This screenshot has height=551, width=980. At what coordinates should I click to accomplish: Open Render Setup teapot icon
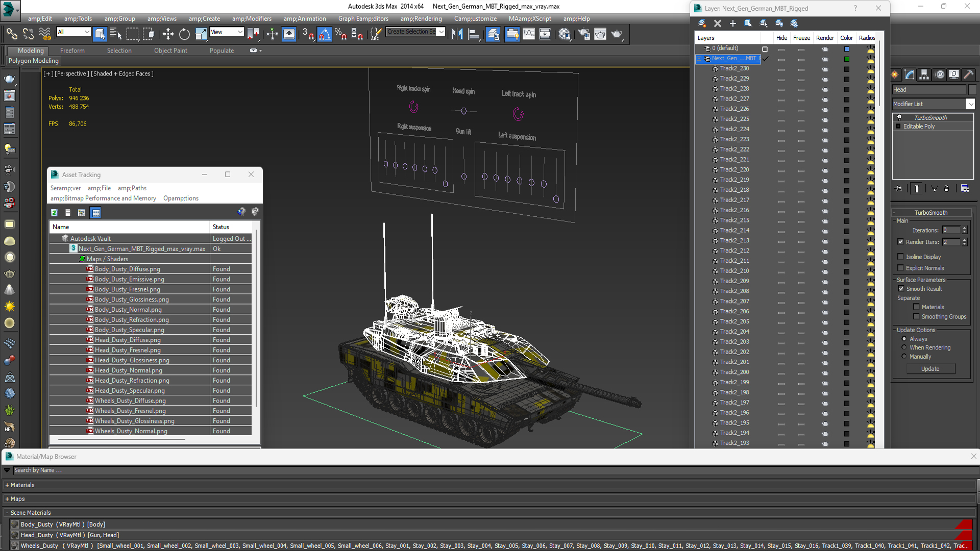point(583,34)
